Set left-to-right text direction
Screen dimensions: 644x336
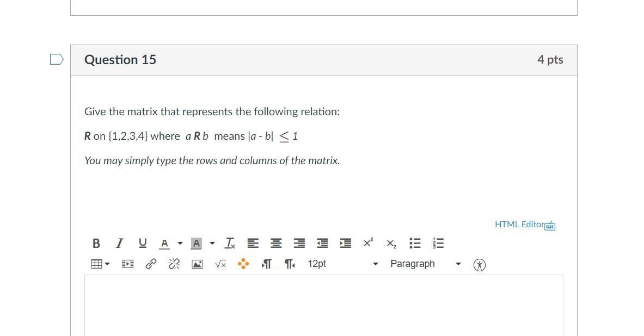pyautogui.click(x=266, y=264)
